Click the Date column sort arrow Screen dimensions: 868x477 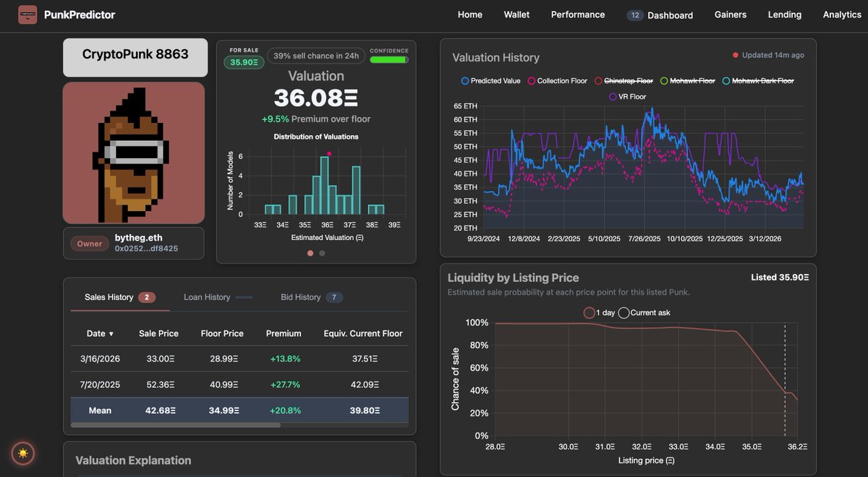click(111, 334)
